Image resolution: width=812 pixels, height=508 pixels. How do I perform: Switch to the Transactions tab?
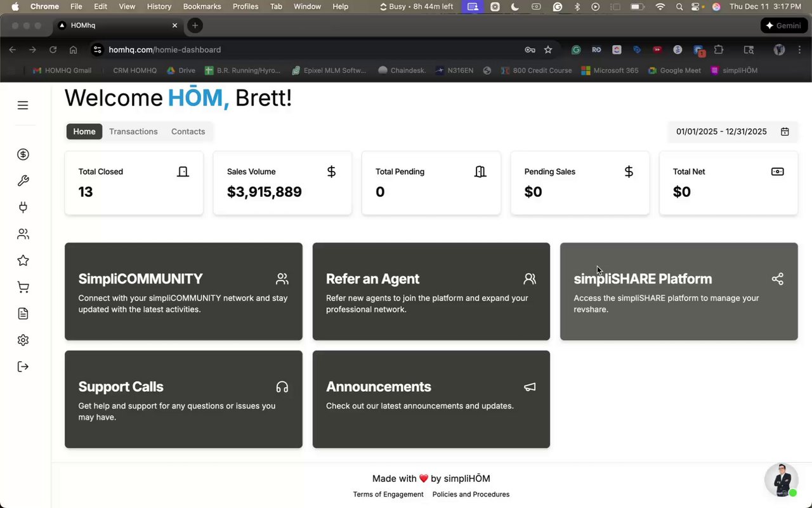[133, 131]
